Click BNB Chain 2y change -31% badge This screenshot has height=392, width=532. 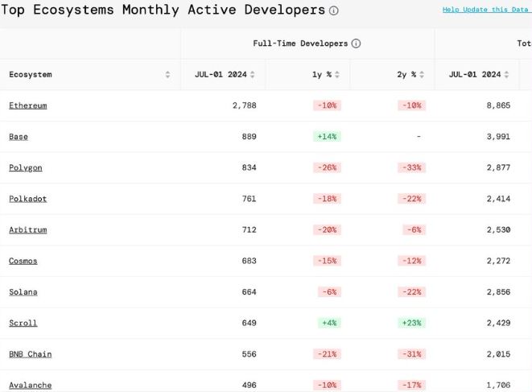click(x=412, y=354)
